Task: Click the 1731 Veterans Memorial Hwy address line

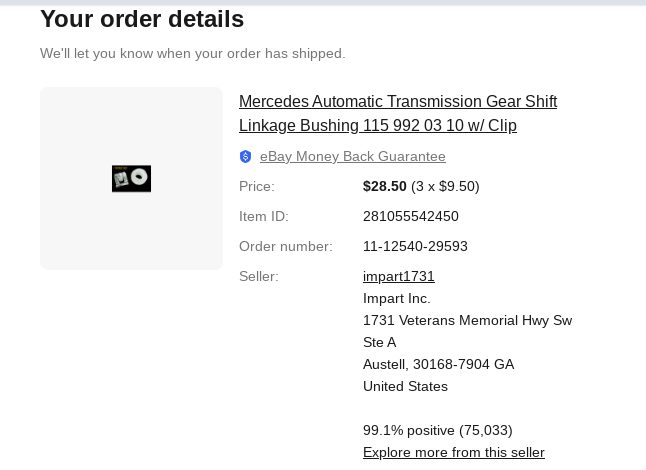Action: (467, 320)
